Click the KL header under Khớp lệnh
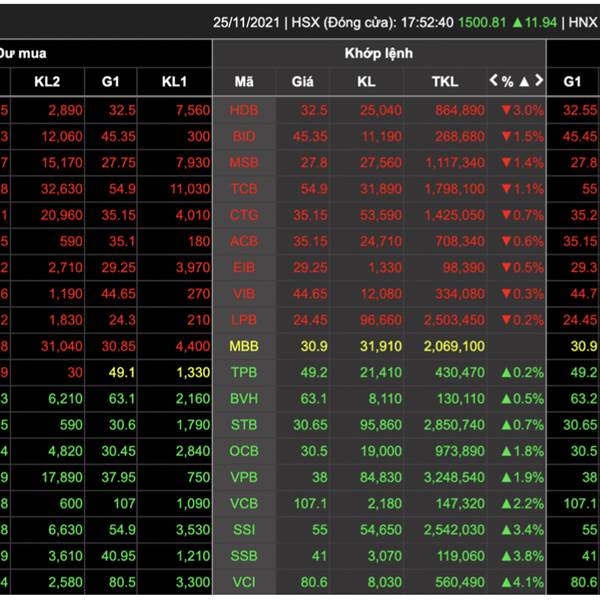 [366, 82]
